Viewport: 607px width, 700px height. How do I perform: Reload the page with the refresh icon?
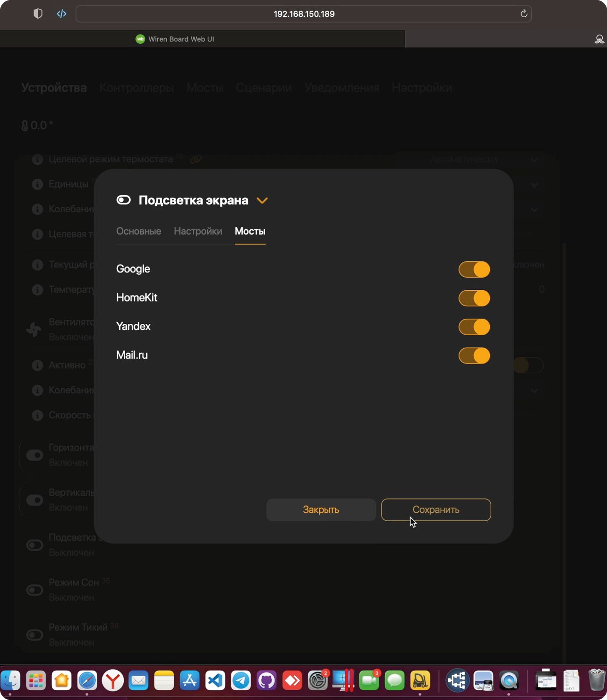tap(523, 14)
